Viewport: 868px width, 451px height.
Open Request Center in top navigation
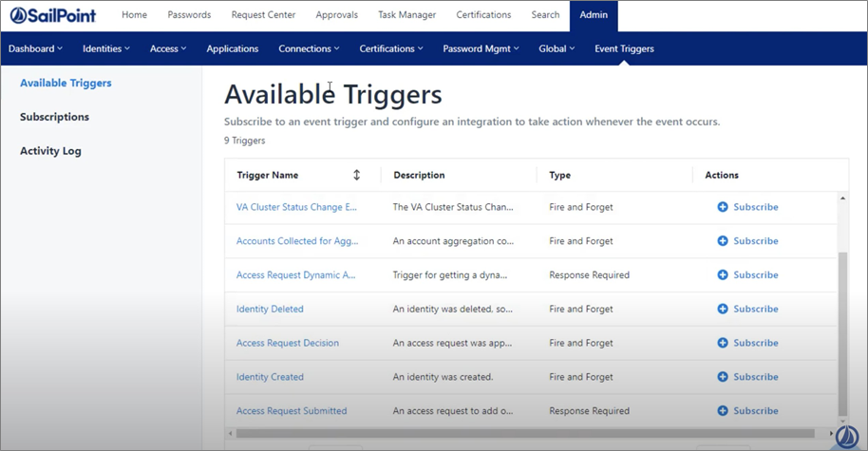click(263, 15)
